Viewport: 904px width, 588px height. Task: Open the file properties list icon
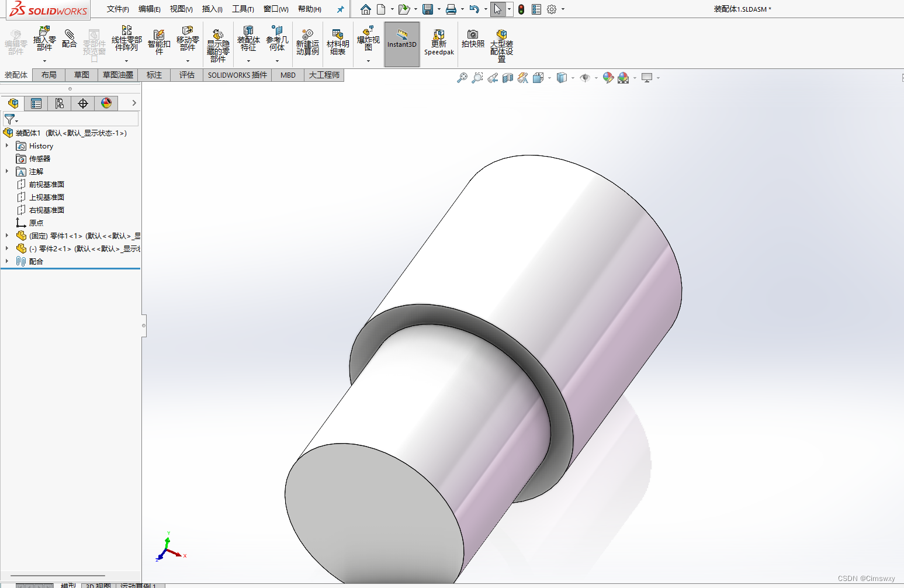pos(536,9)
